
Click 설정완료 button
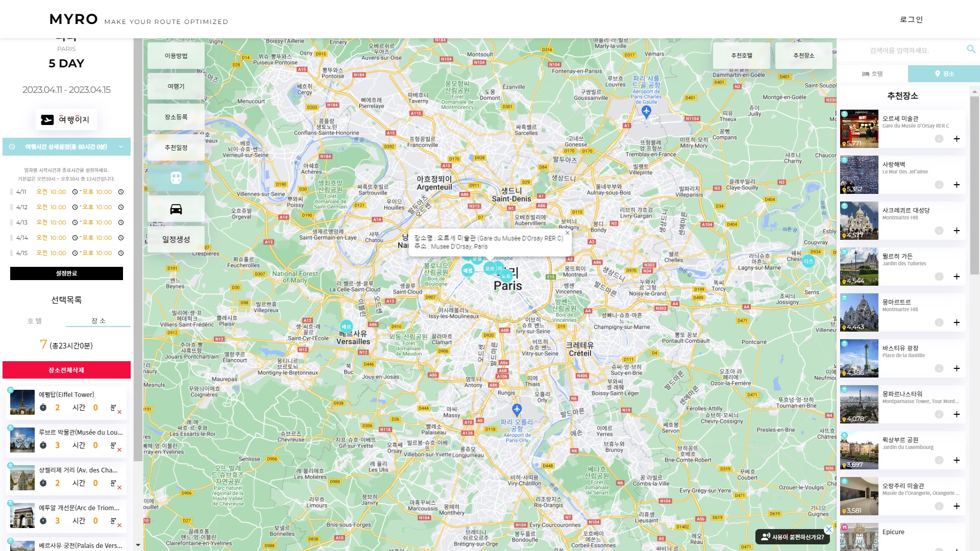coord(66,273)
